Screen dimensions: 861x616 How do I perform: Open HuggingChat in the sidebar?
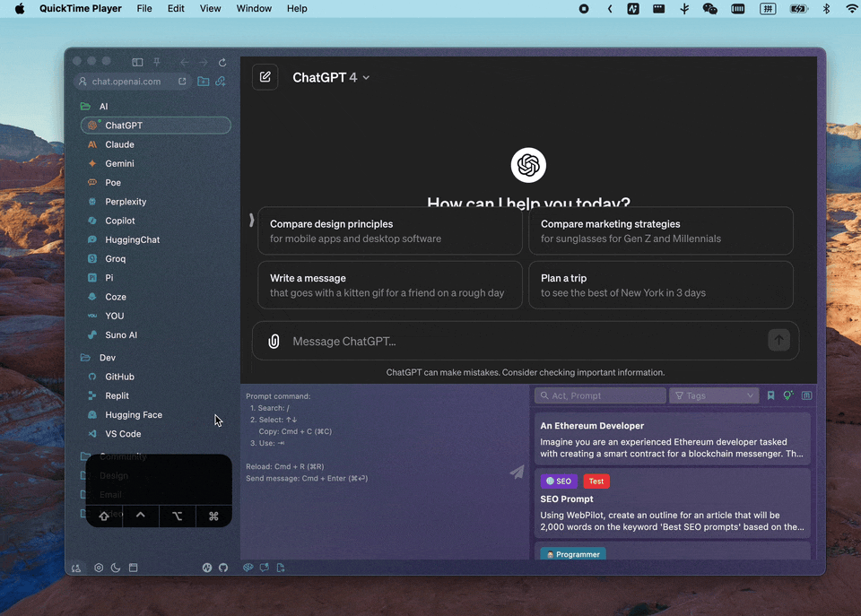(156, 239)
